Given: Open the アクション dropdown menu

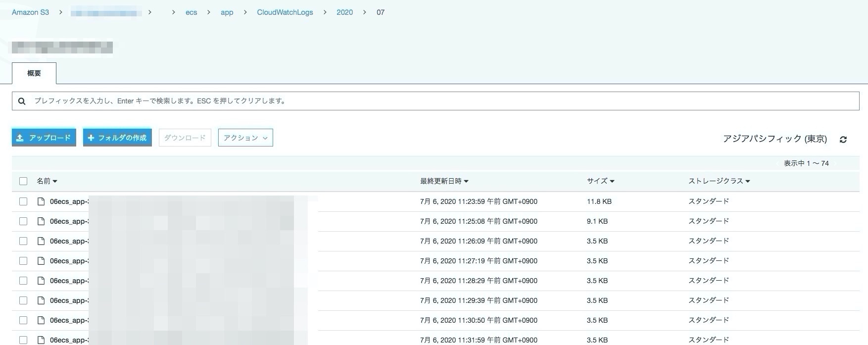Looking at the screenshot, I should pyautogui.click(x=245, y=138).
